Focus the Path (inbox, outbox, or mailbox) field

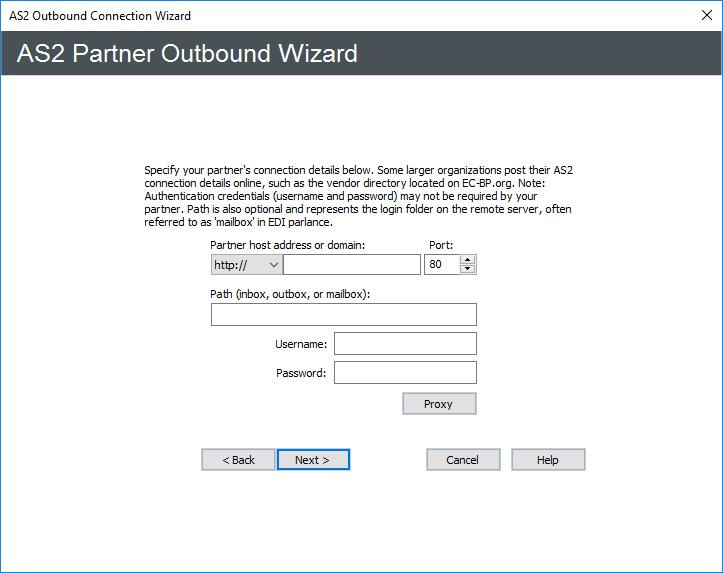tap(343, 315)
